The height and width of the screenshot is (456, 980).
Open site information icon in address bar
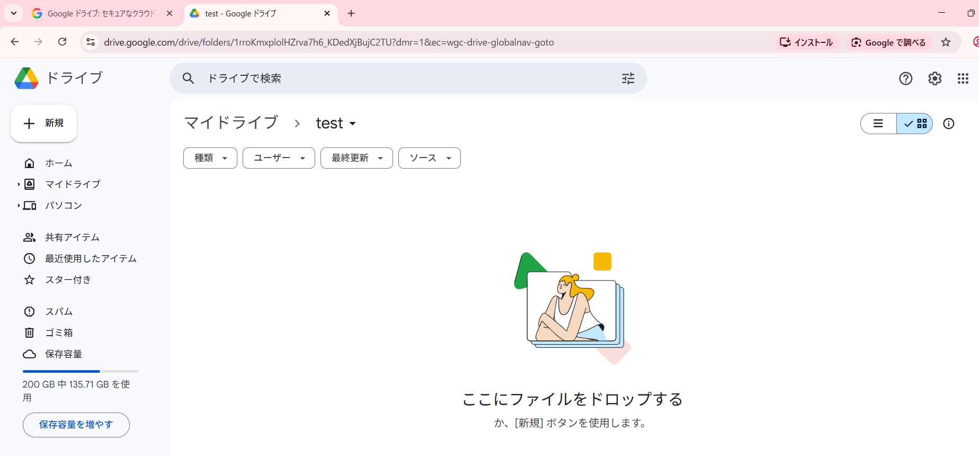(x=91, y=42)
